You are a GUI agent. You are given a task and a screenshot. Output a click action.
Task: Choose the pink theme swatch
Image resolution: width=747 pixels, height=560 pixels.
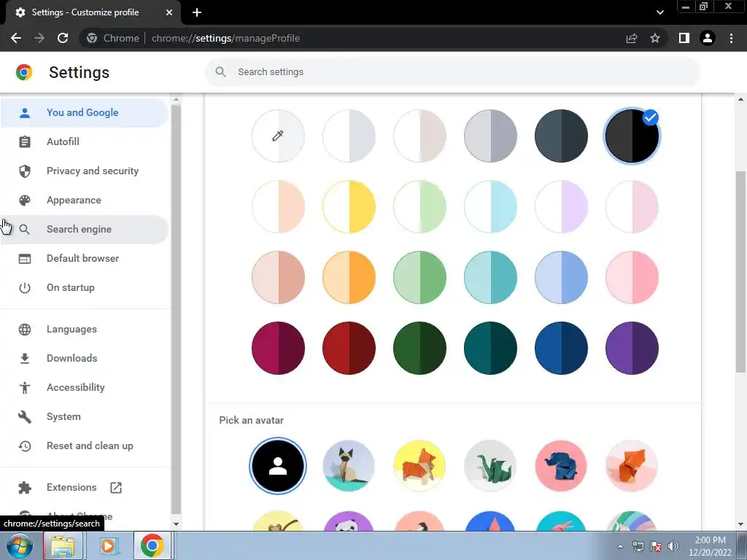coord(632,278)
